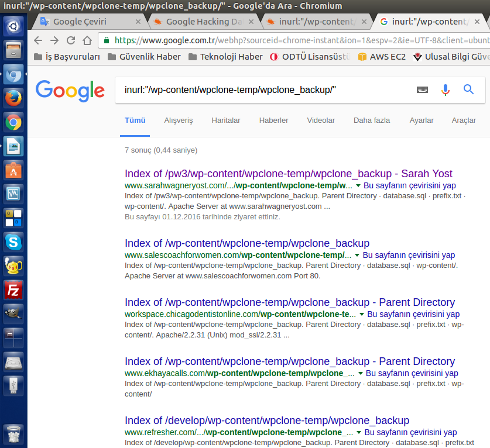The width and height of the screenshot is (490, 448).
Task: Open the Haritalar search tab
Action: [226, 120]
